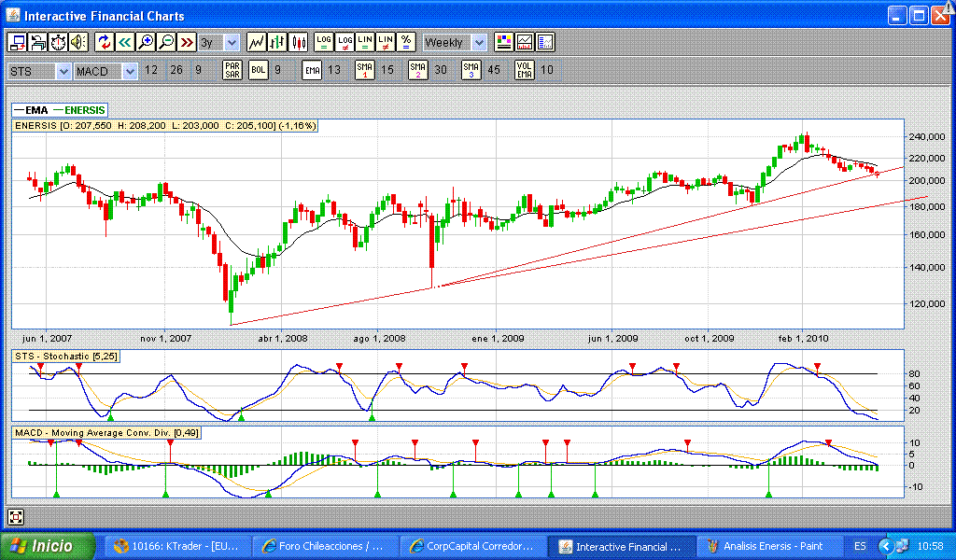956x560 pixels.
Task: Toggle the SMA 1 moving average
Action: (365, 70)
